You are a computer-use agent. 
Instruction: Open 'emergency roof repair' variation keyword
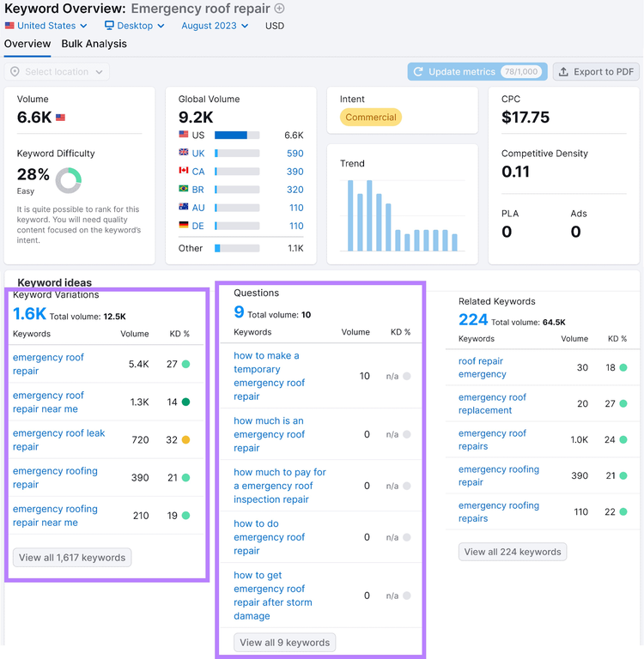pyautogui.click(x=48, y=364)
